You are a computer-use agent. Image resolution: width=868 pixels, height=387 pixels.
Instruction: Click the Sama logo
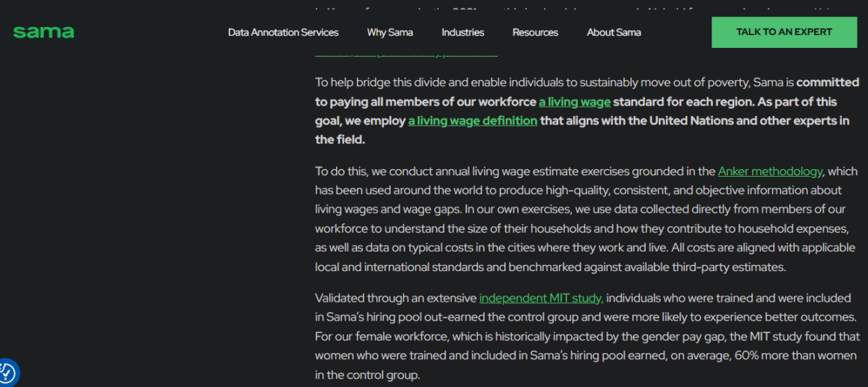click(43, 32)
